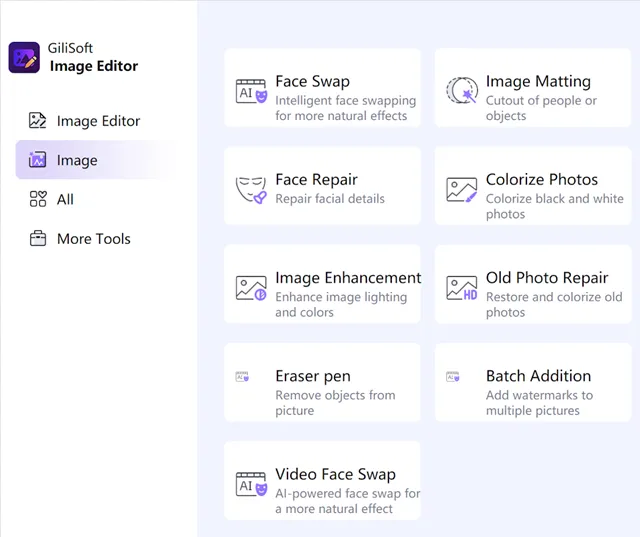Click 'Colorize black and white photos' text
The image size is (640, 537).
(555, 206)
